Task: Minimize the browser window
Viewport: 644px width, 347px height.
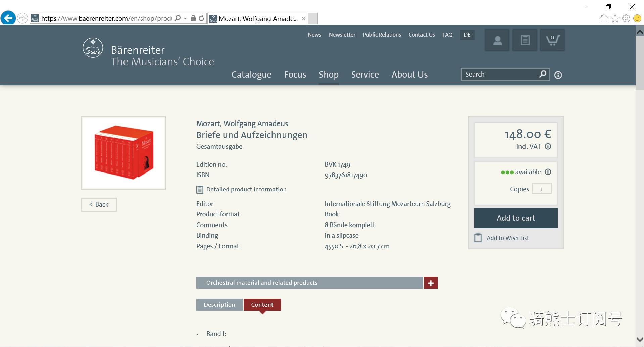Action: pyautogui.click(x=585, y=7)
